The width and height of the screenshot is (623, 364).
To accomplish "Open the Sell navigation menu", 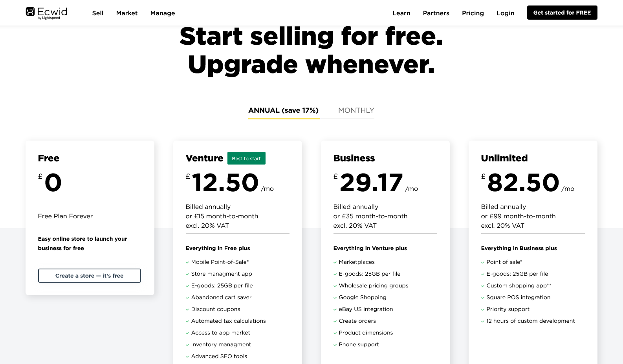I will pos(98,13).
